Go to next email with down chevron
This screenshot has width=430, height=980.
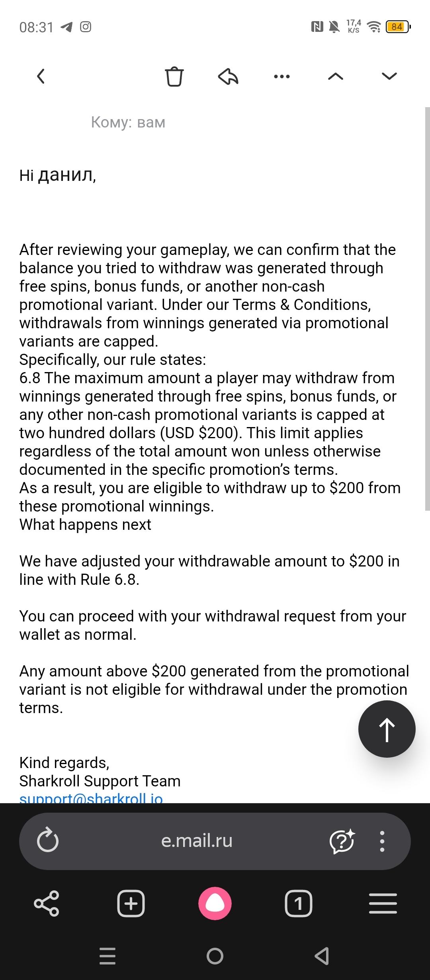389,76
